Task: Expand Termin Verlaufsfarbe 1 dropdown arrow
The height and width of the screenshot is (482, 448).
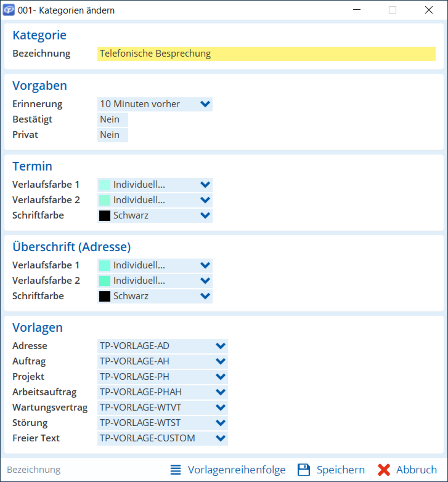Action: pyautogui.click(x=205, y=185)
